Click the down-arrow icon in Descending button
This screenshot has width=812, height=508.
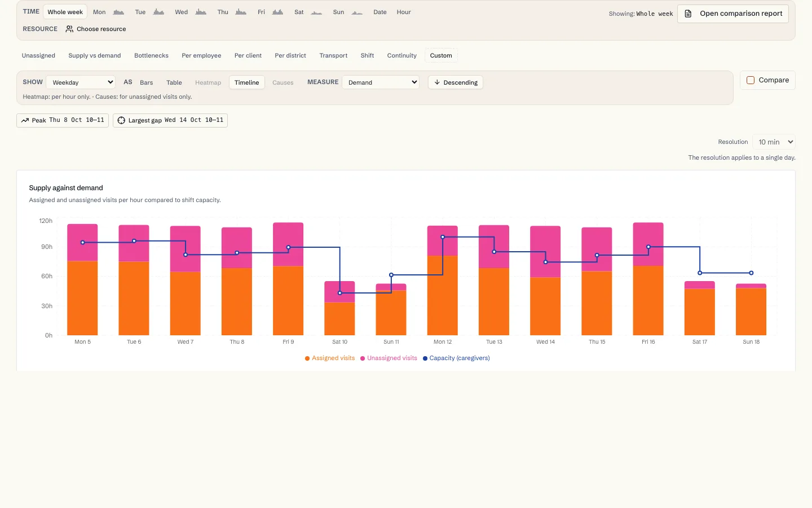pyautogui.click(x=437, y=82)
